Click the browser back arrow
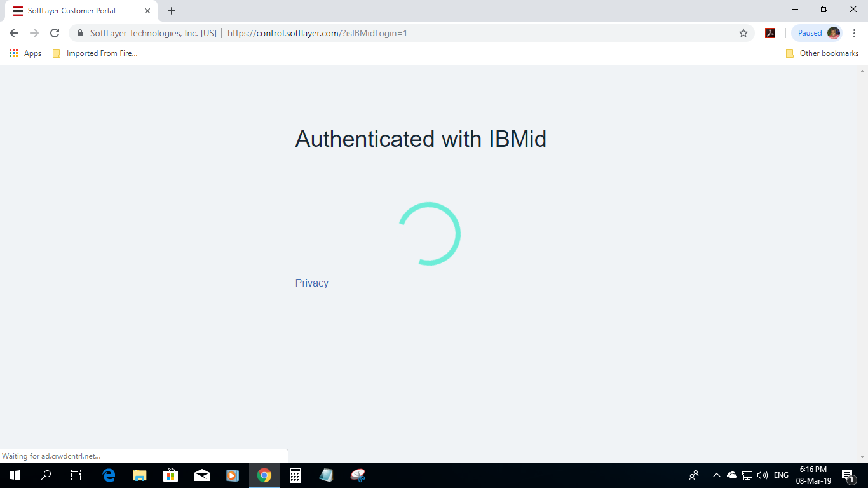 [14, 33]
